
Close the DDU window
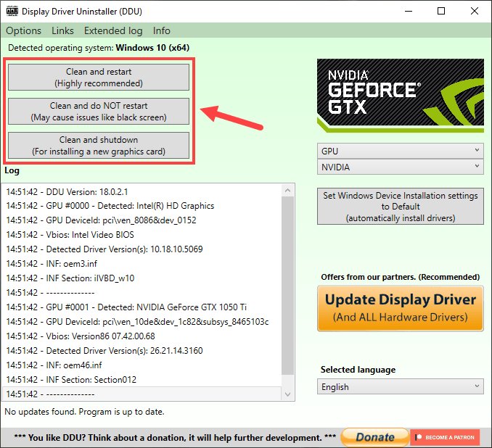(475, 12)
